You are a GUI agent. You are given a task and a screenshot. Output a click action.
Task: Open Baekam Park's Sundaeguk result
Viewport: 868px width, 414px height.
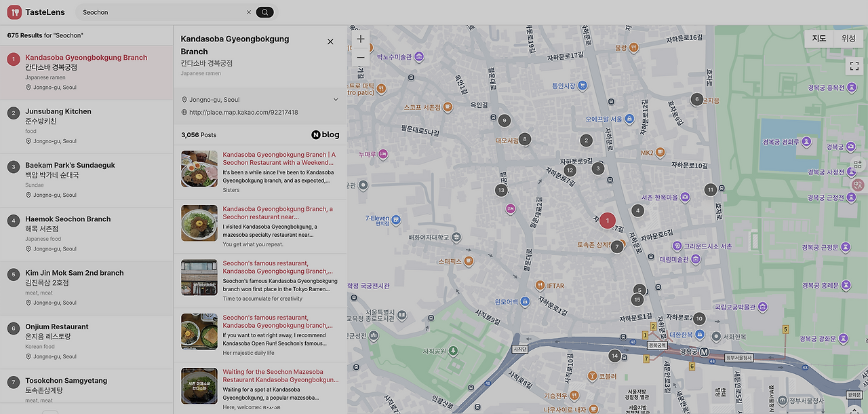click(87, 181)
